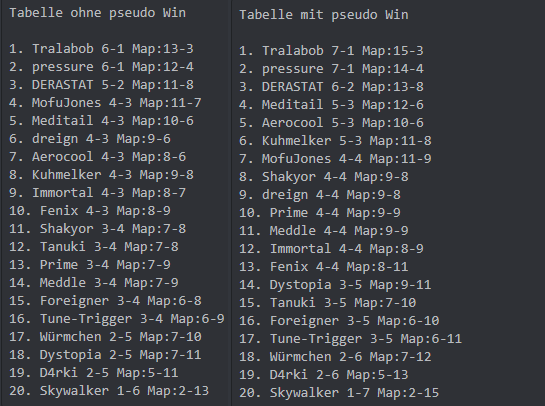Select Tune-Trigger 3-4 Map:6-9 entry
Viewport: 545px width, 406px height.
[x=117, y=319]
